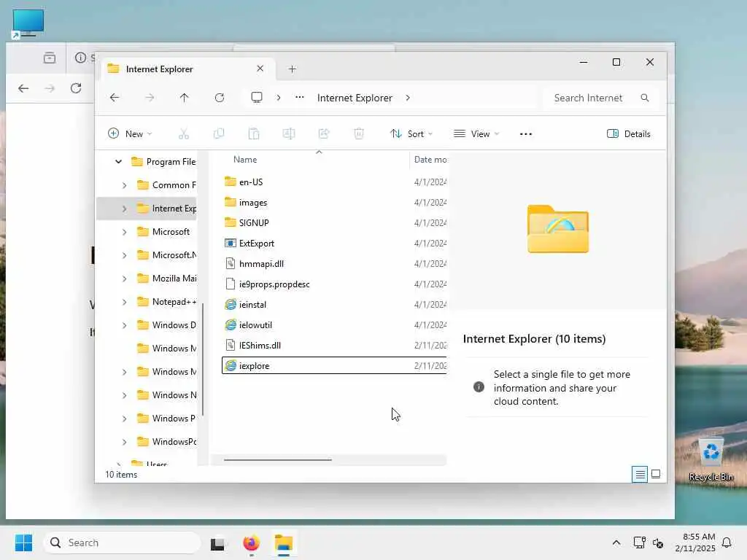Select iexplore application icon
Screen dimensions: 747x560
231,366
